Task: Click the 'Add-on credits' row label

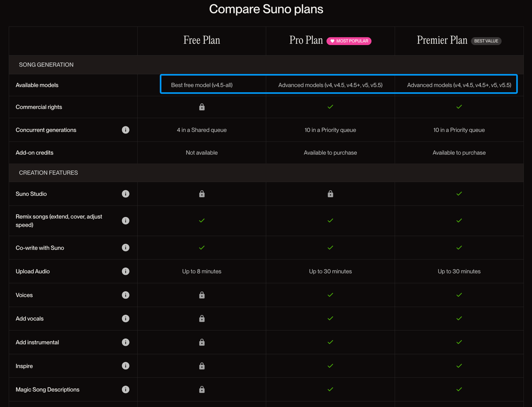Action: click(x=35, y=153)
